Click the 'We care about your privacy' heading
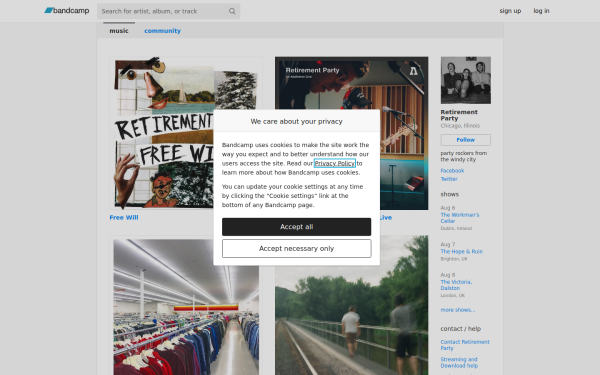Viewport: 600px width, 375px height. pos(297,121)
